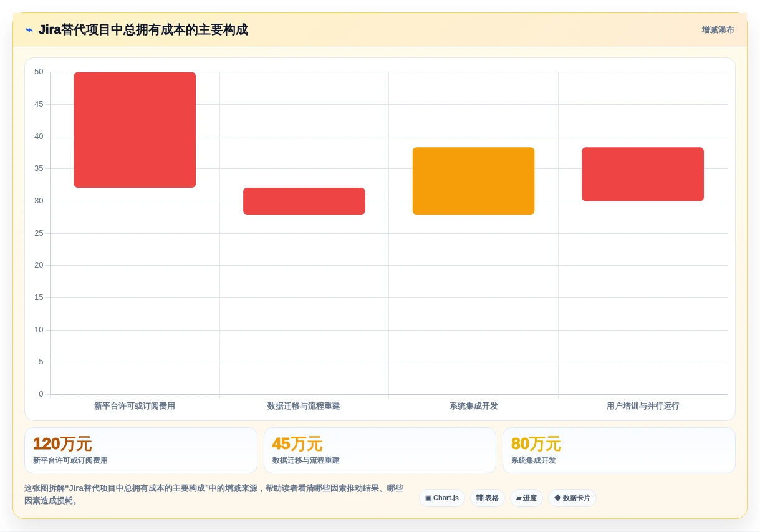Click the description paragraph starting 这张图拆解

(x=214, y=495)
